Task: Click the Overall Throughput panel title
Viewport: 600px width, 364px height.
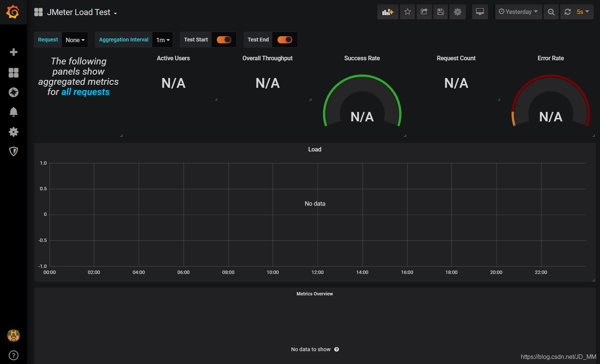Action: pyautogui.click(x=267, y=58)
